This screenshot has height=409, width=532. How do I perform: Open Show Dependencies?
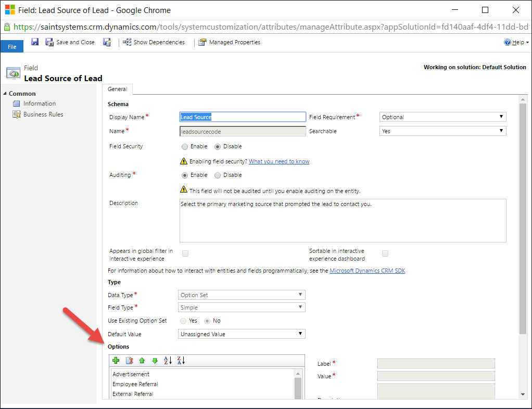pyautogui.click(x=154, y=42)
